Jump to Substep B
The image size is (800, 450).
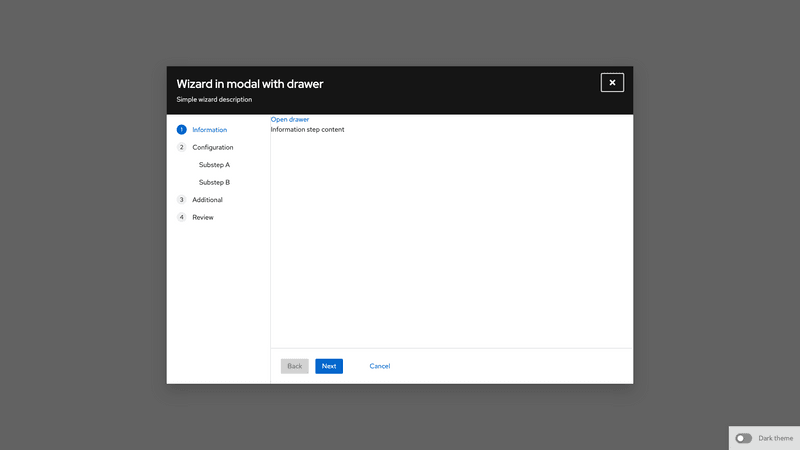214,182
